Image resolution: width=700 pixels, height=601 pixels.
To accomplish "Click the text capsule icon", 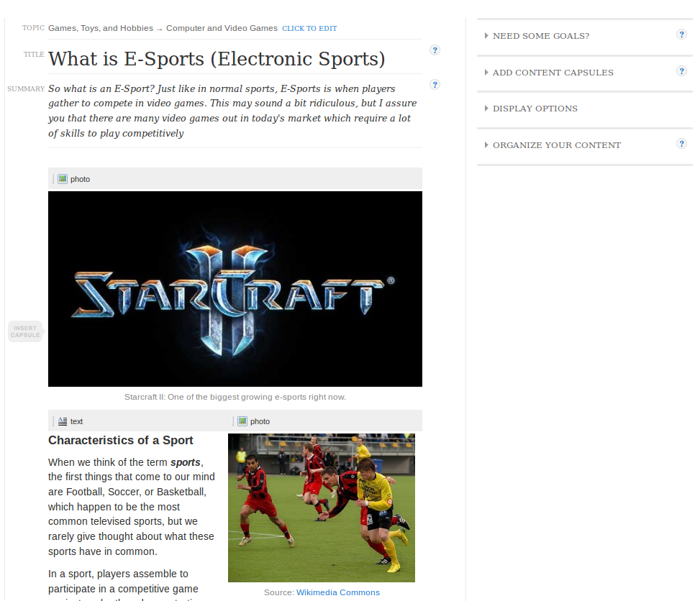I will pos(63,421).
